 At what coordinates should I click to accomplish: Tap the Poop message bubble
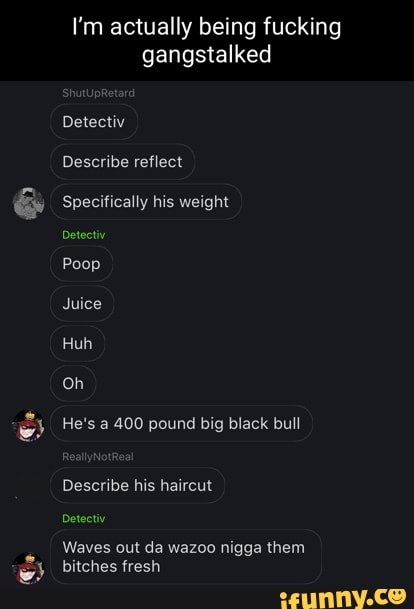point(82,264)
